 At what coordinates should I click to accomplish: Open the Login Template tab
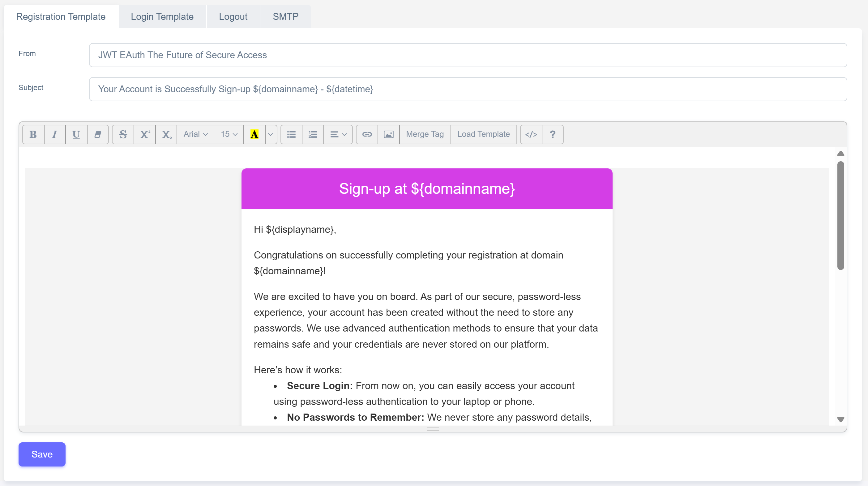pos(162,16)
